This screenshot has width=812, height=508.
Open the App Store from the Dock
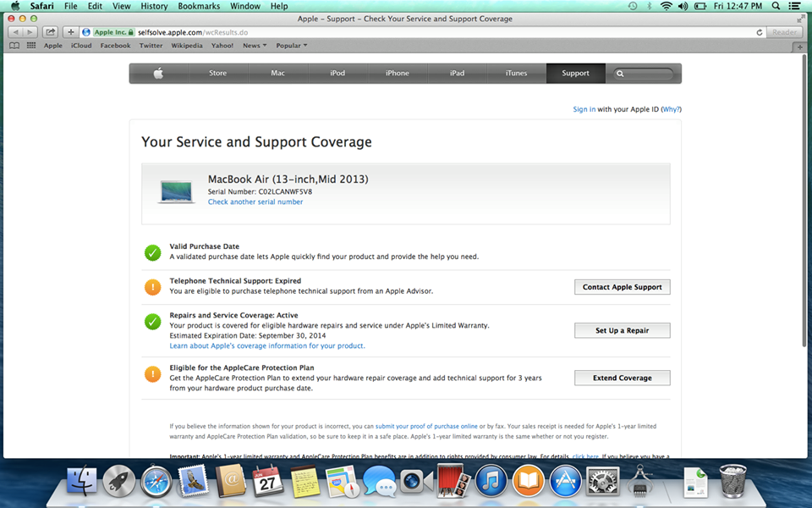point(566,481)
